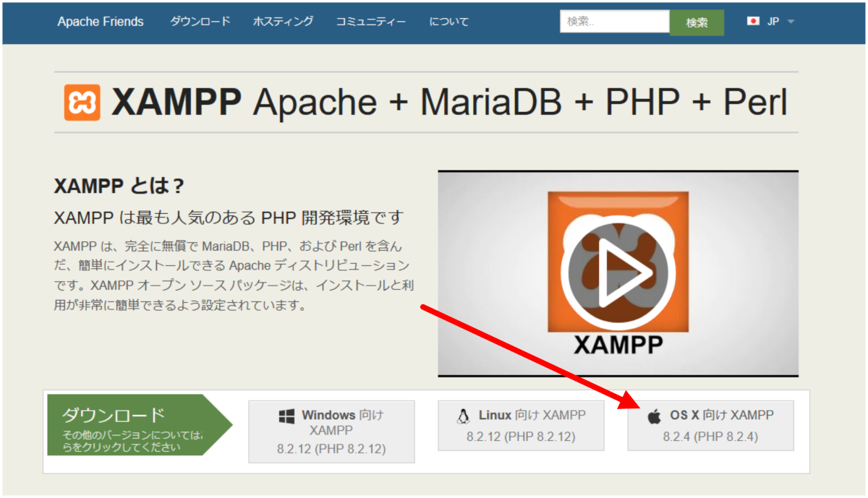Screen dimensions: 868x498
Task: Open the ホスティング navigation menu item
Action: tap(283, 22)
